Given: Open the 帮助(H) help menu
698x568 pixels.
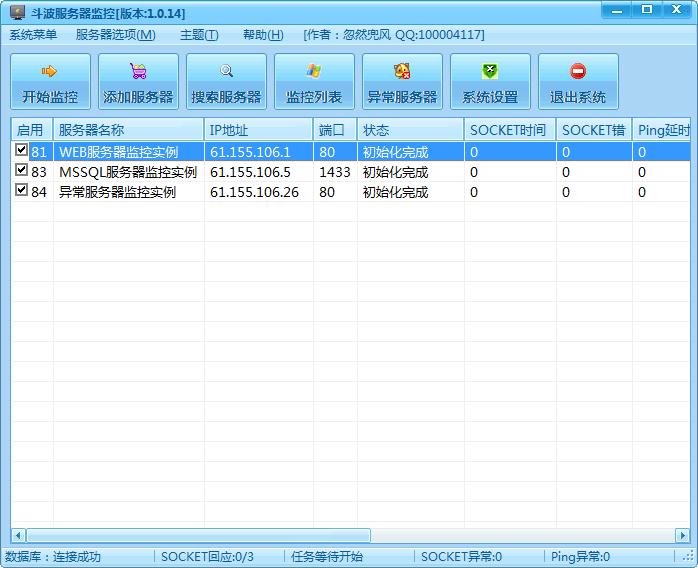Looking at the screenshot, I should point(263,35).
